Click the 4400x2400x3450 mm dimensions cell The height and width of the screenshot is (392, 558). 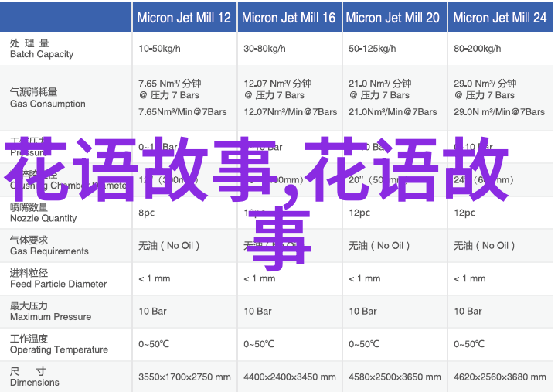[x=290, y=377]
